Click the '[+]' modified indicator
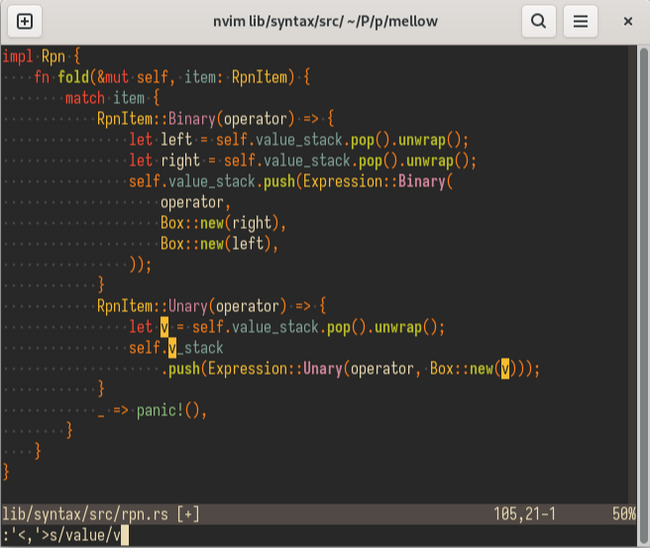 pyautogui.click(x=188, y=514)
